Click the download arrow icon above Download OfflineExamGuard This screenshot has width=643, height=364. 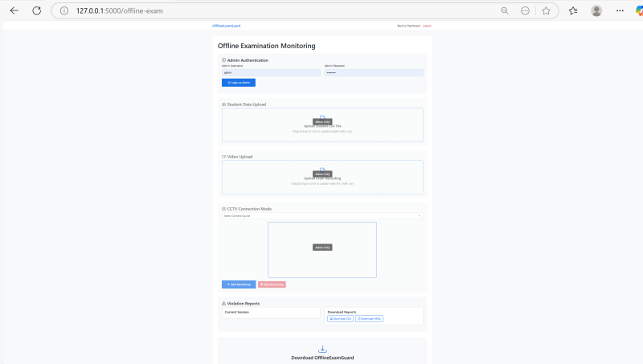[x=322, y=349]
